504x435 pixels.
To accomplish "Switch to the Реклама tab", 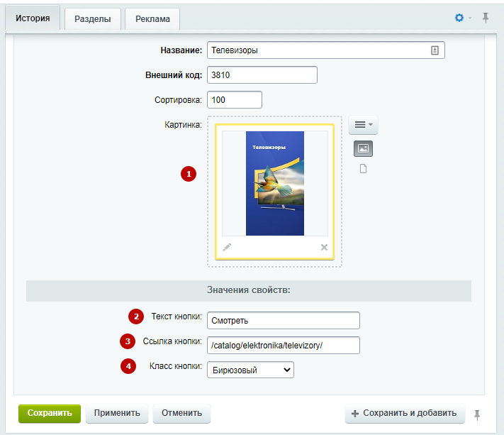I will (x=152, y=19).
